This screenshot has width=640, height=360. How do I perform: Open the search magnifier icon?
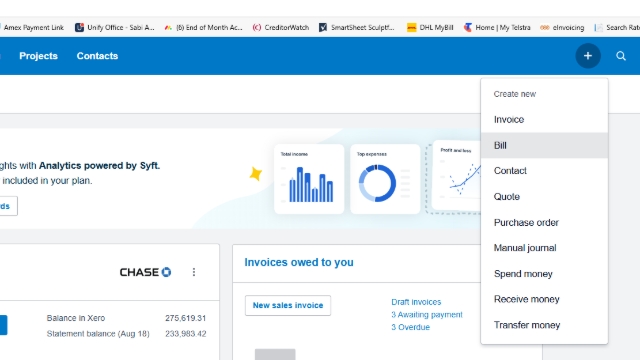pos(621,56)
